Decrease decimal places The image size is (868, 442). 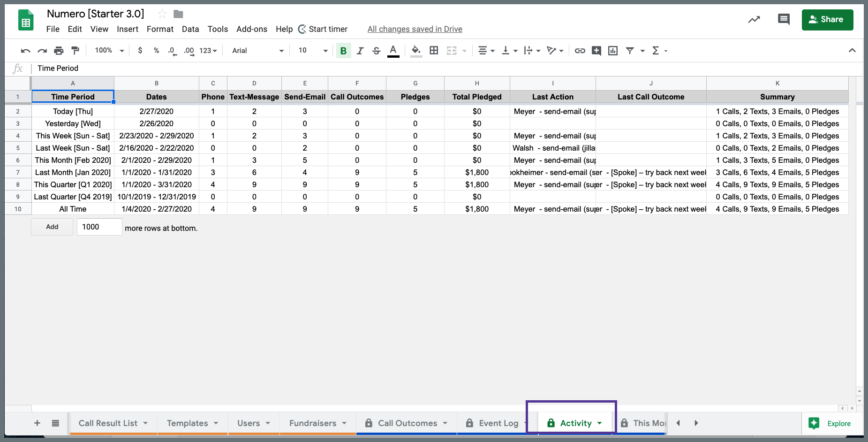pos(172,51)
